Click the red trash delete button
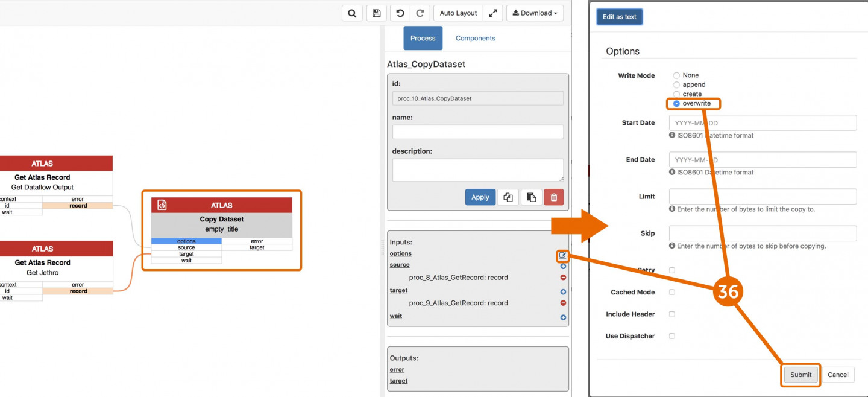The width and height of the screenshot is (868, 397). [553, 197]
